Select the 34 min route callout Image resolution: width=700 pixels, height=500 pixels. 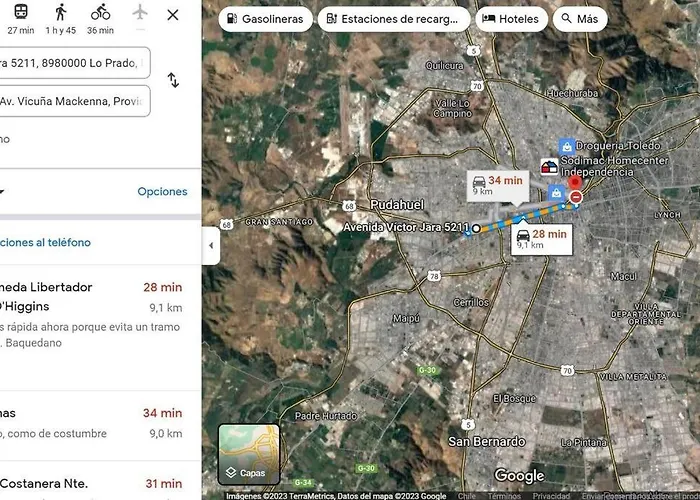tap(498, 186)
